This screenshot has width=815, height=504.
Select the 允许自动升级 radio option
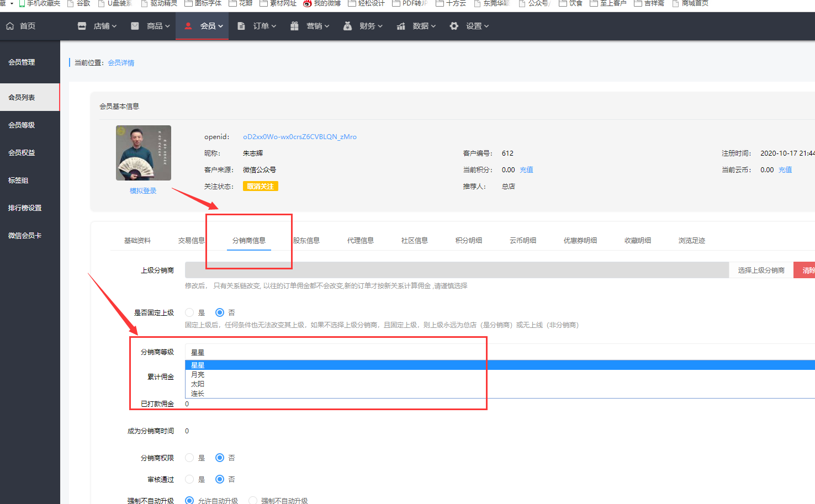189,501
